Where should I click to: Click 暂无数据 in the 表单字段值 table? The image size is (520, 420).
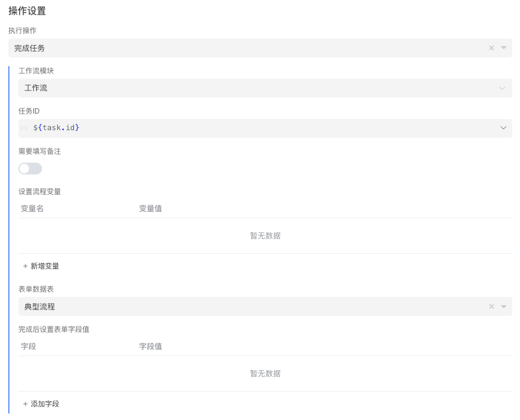[x=265, y=373]
